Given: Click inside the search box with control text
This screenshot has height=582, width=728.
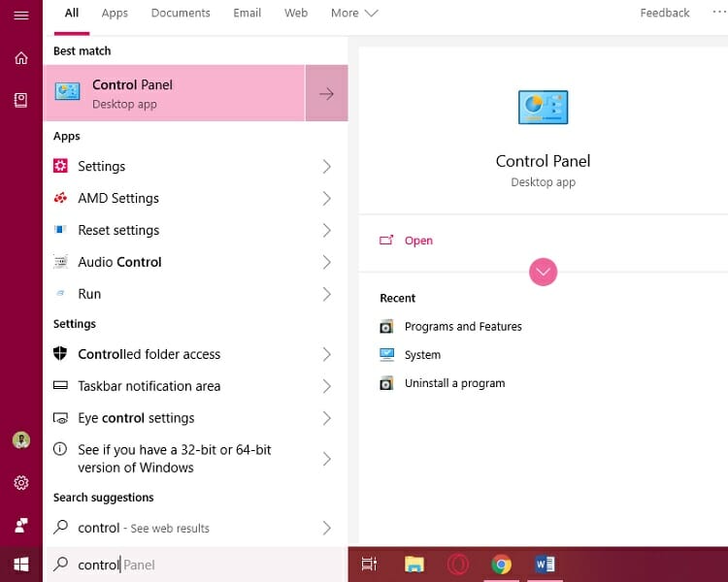Looking at the screenshot, I should pyautogui.click(x=197, y=565).
